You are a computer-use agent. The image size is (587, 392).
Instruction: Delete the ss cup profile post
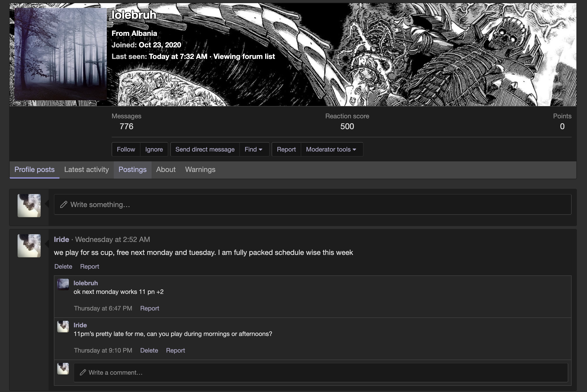[63, 266]
